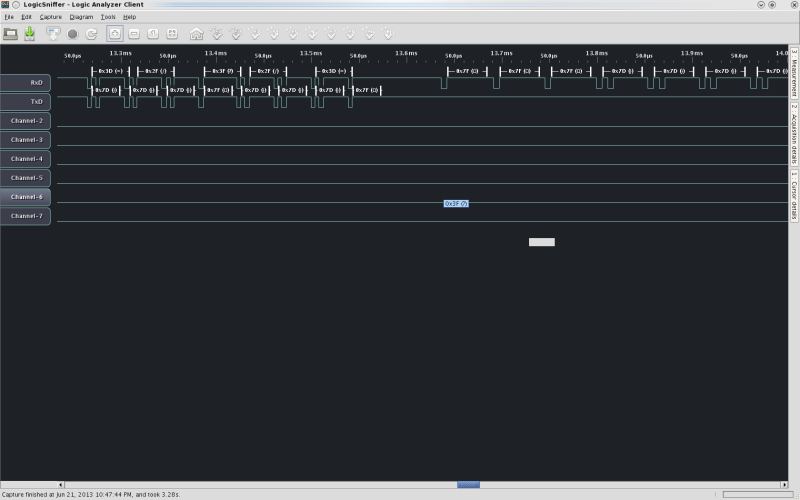Jump to cursor 4 toolbar icon
Screen dimensions: 800x500
coord(274,34)
